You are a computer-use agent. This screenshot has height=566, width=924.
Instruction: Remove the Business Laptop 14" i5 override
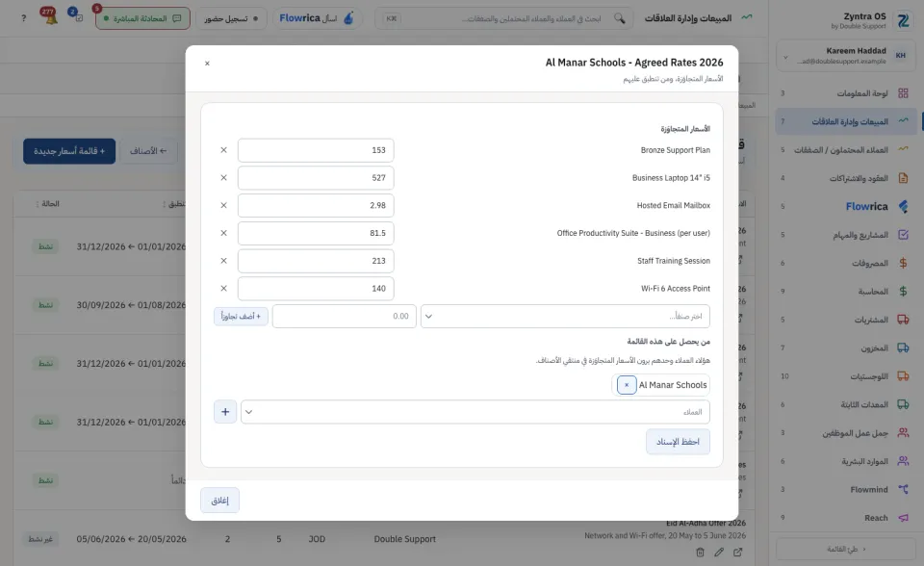223,178
